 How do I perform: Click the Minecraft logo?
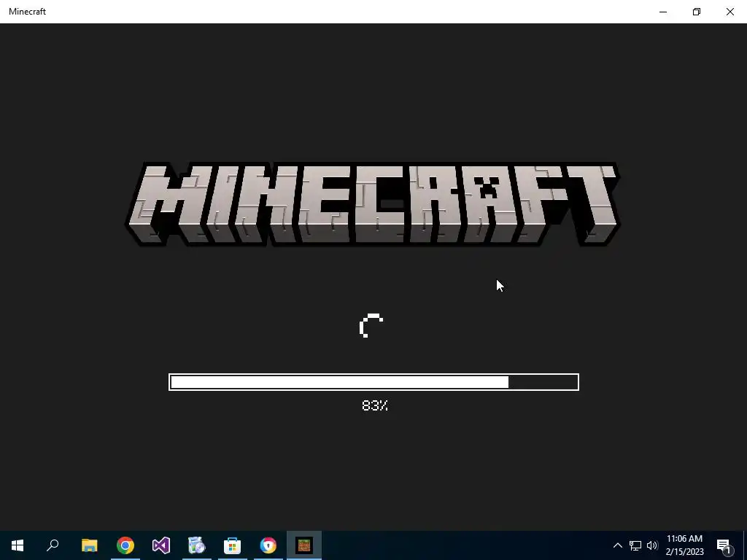pos(373,204)
